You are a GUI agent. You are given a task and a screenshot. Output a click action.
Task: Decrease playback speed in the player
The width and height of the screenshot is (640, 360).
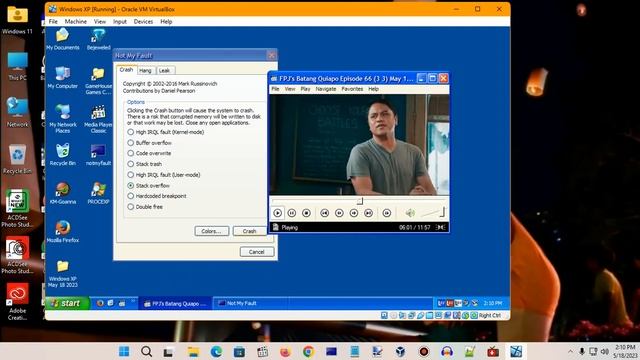339,213
